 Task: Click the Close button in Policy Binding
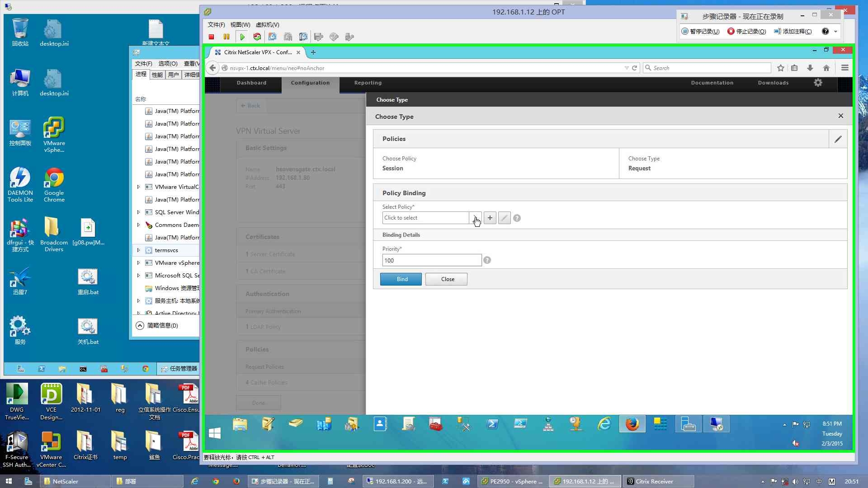click(x=446, y=279)
